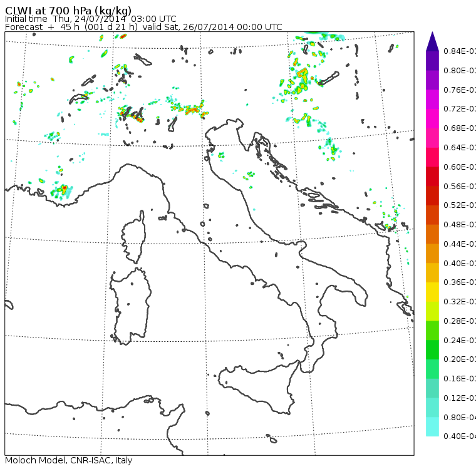Click the 0.40E-04 legend label
Viewport: 476px width, 469px height.
460,436
